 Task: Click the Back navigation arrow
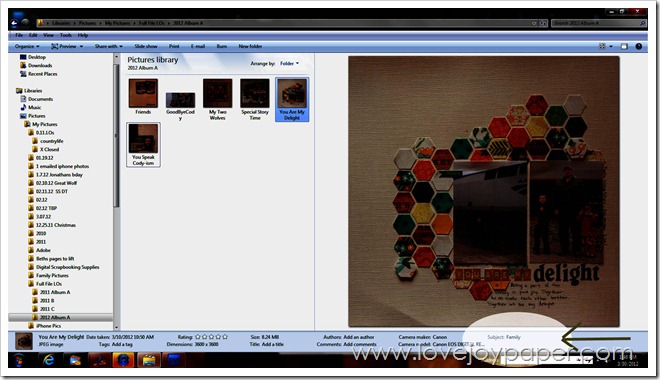(x=14, y=23)
